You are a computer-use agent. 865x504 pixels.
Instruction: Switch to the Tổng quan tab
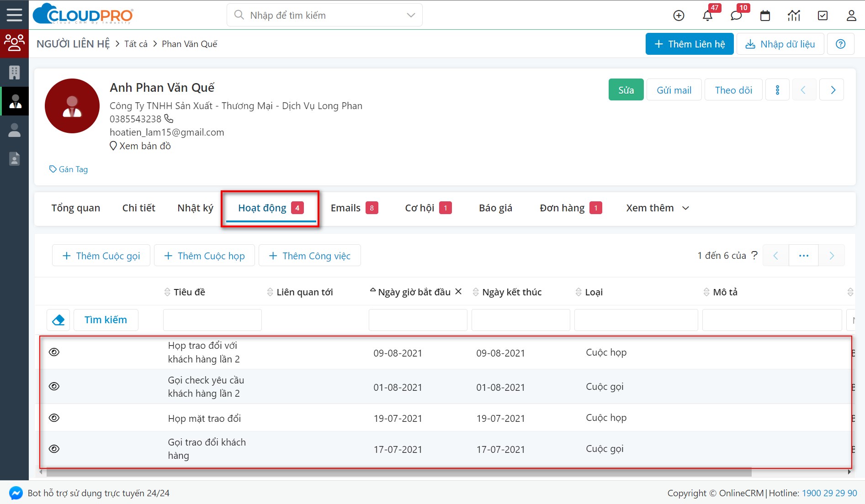[76, 208]
